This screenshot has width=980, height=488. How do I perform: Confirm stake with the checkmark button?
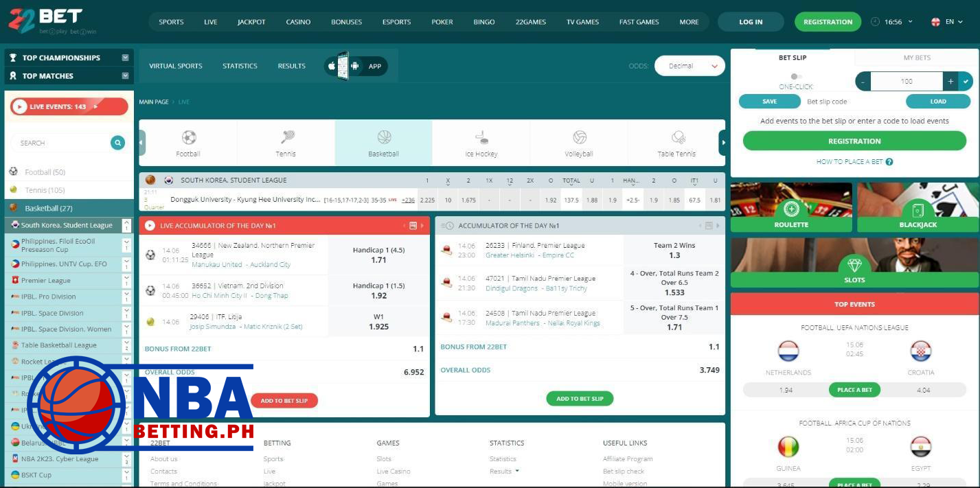pyautogui.click(x=966, y=81)
